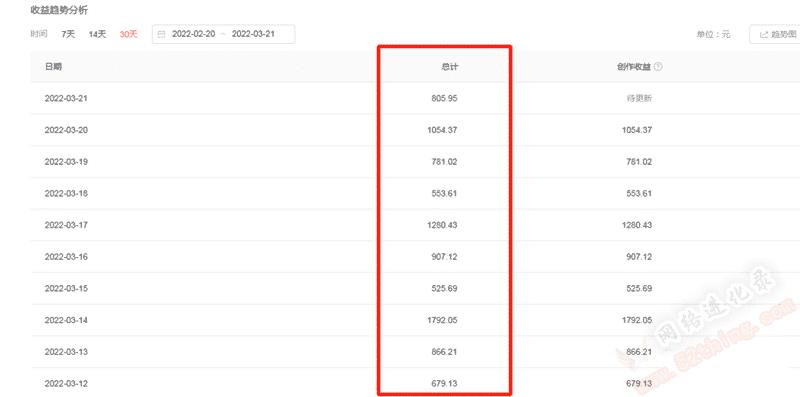Click the trend chart icon in 趋势图 button
The image size is (800, 397).
(764, 34)
